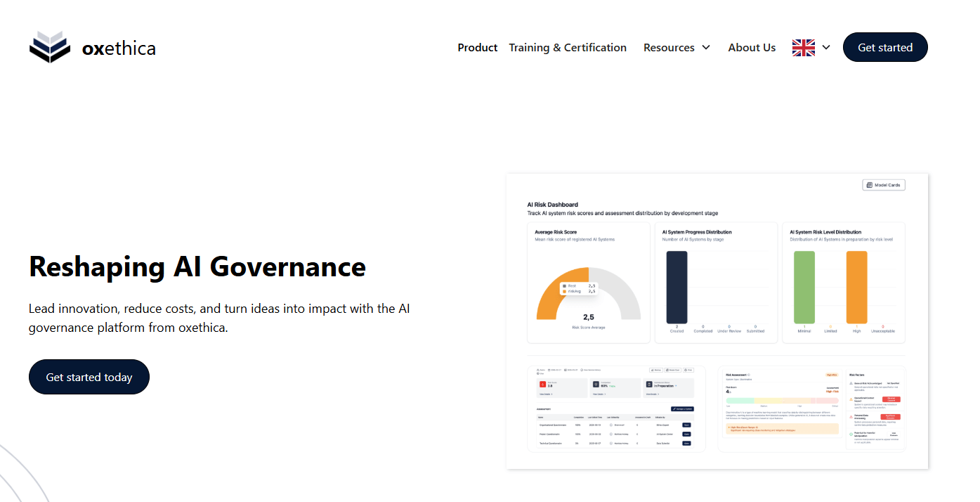Open Training & Certification
This screenshot has height=502, width=980.
(x=568, y=47)
